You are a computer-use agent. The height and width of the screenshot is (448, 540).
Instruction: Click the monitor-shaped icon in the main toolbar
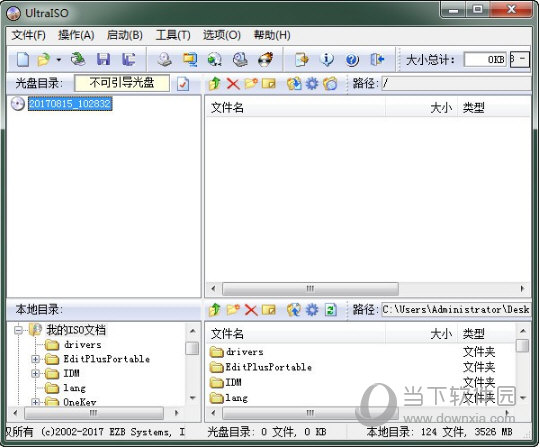pos(190,60)
